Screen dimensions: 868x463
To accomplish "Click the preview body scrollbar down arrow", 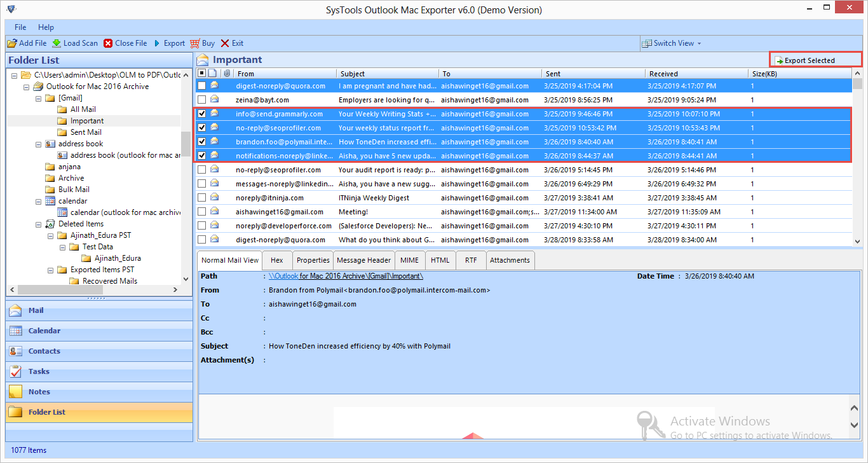I will pos(855,425).
